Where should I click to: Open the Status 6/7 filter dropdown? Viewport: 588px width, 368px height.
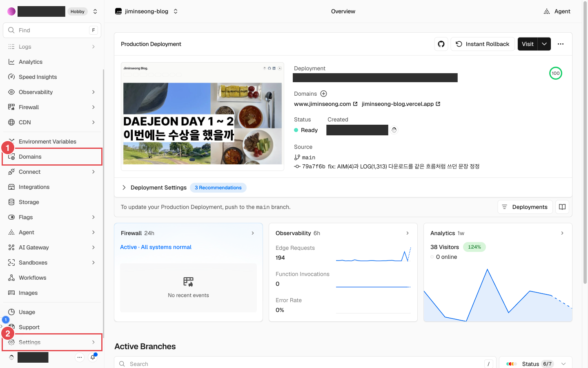point(536,364)
